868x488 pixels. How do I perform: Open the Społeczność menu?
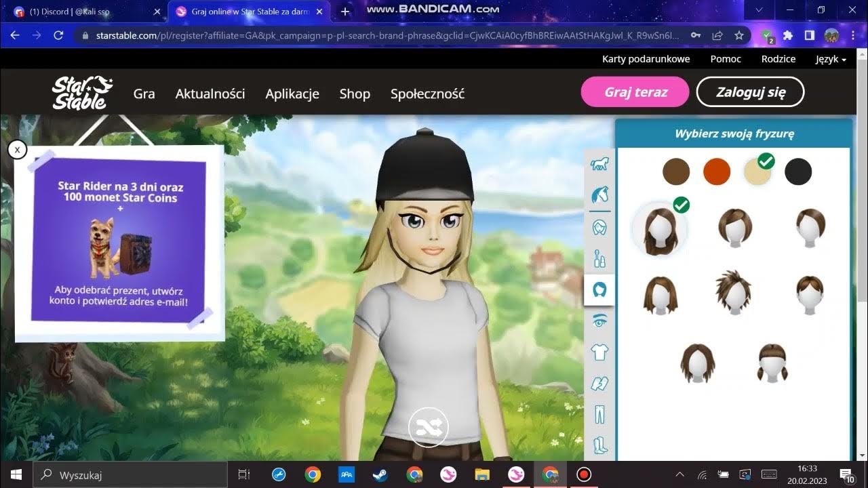[x=427, y=94]
